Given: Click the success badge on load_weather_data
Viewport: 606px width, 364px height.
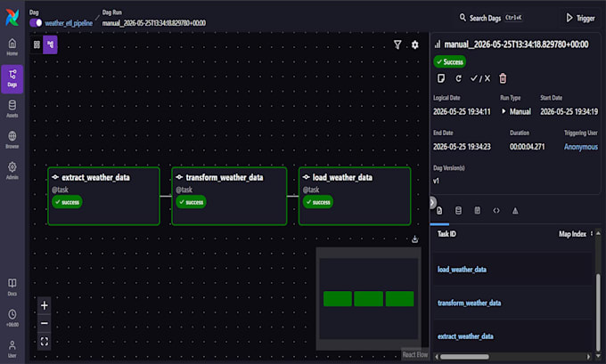Looking at the screenshot, I should (x=317, y=202).
